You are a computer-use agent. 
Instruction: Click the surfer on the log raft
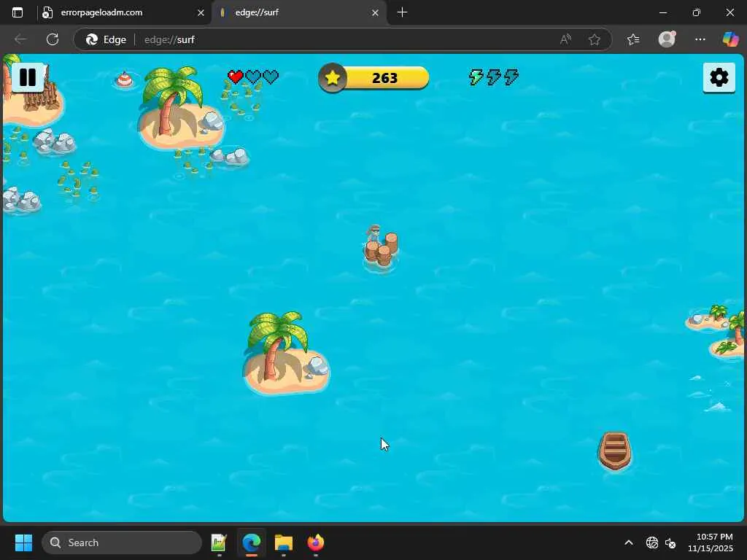(381, 248)
